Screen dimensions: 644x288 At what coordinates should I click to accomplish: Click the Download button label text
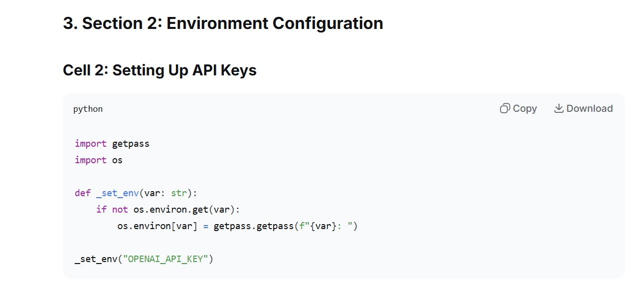click(x=590, y=108)
